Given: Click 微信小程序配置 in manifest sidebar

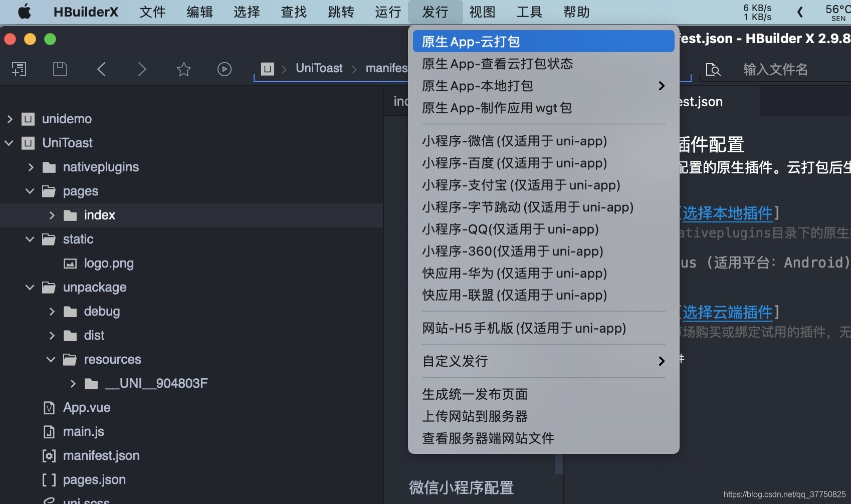Looking at the screenshot, I should (x=461, y=487).
